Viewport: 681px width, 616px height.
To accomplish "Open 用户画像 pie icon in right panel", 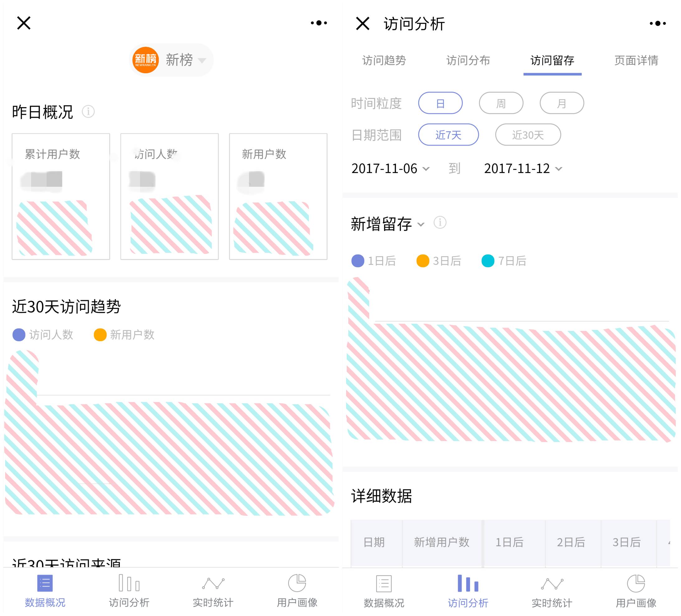I will click(636, 584).
